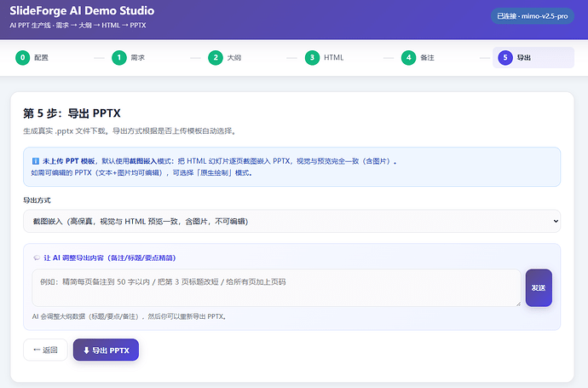
Task: Click the step 1 circle icon
Action: [x=119, y=57]
